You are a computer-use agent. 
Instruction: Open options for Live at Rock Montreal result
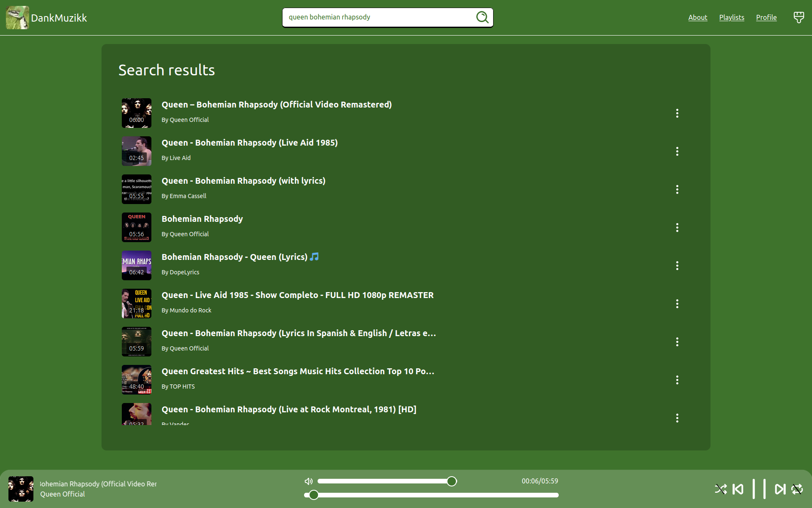tap(677, 418)
